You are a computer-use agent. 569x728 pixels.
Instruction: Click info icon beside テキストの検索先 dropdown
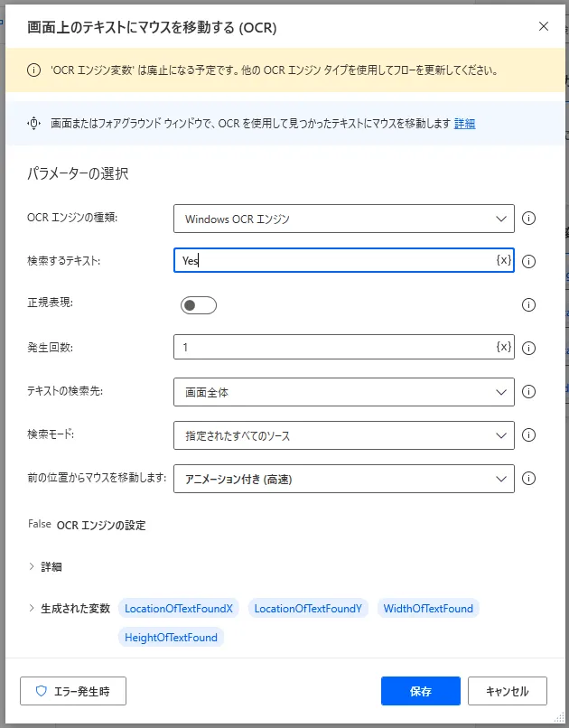pos(528,391)
